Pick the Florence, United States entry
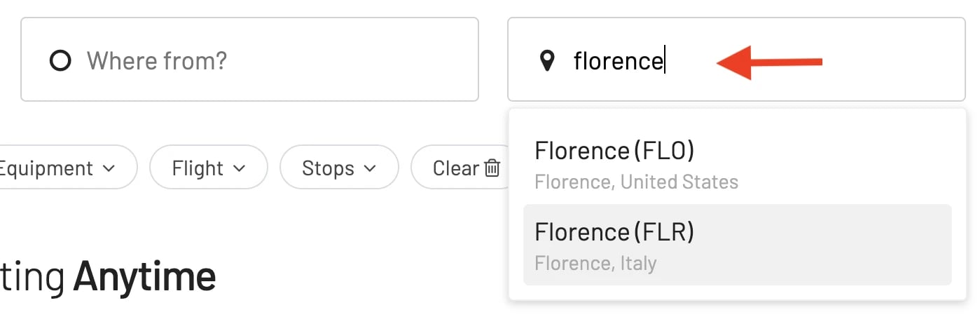Screen dimensions: 980x324 [x=636, y=182]
